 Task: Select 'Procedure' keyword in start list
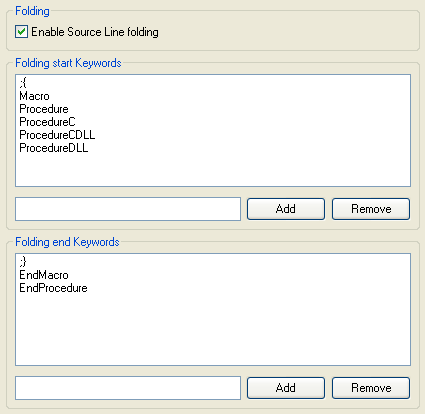click(x=44, y=109)
